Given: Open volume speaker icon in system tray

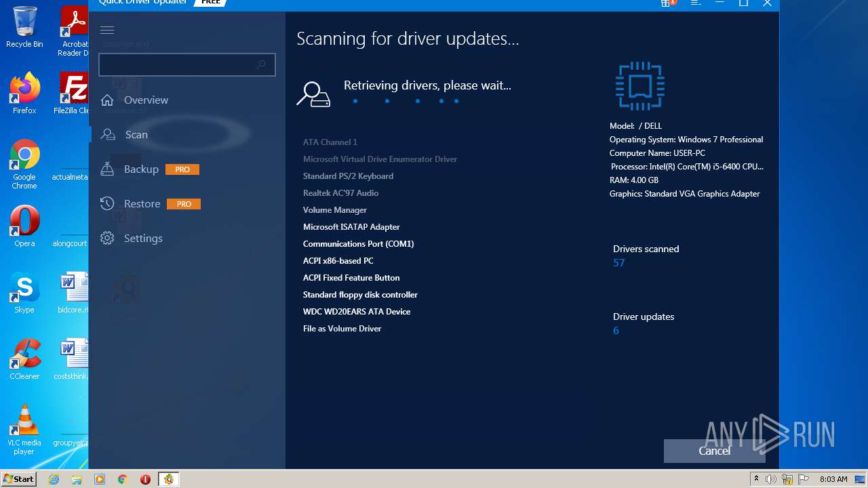Looking at the screenshot, I should pyautogui.click(x=771, y=479).
